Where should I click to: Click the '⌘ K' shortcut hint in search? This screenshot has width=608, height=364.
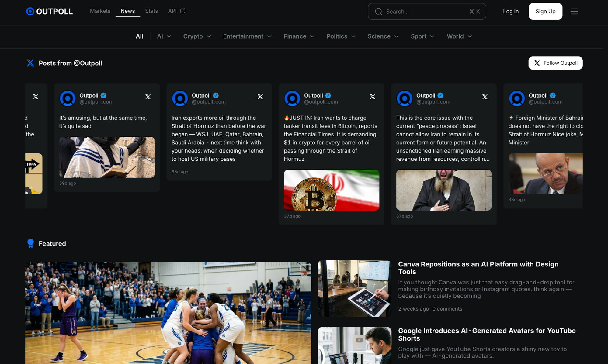tap(474, 12)
